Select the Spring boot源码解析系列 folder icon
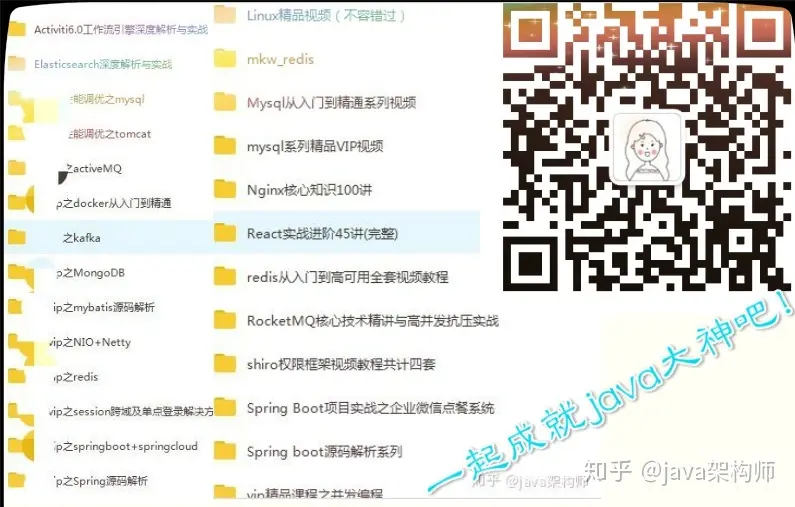795x507 pixels. point(225,451)
